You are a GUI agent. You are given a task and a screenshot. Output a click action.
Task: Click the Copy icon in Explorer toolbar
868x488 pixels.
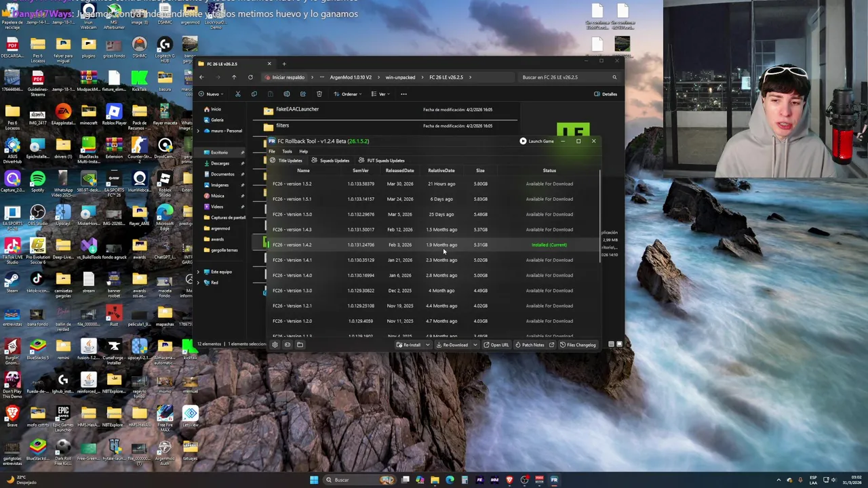[x=254, y=94]
